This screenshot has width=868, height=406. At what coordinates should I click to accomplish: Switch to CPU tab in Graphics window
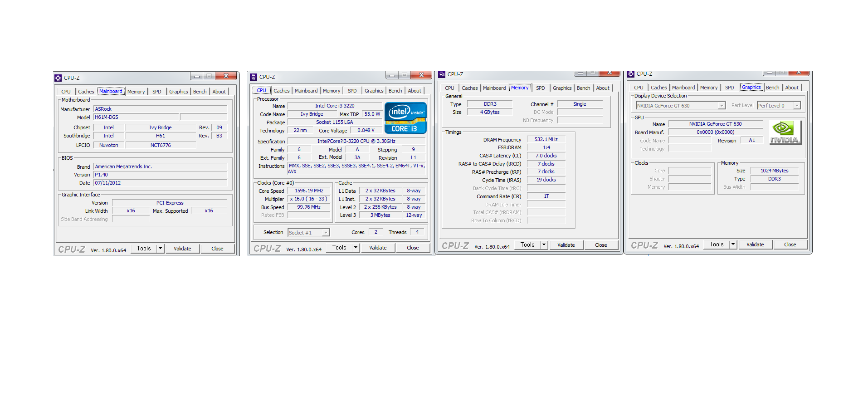(639, 88)
